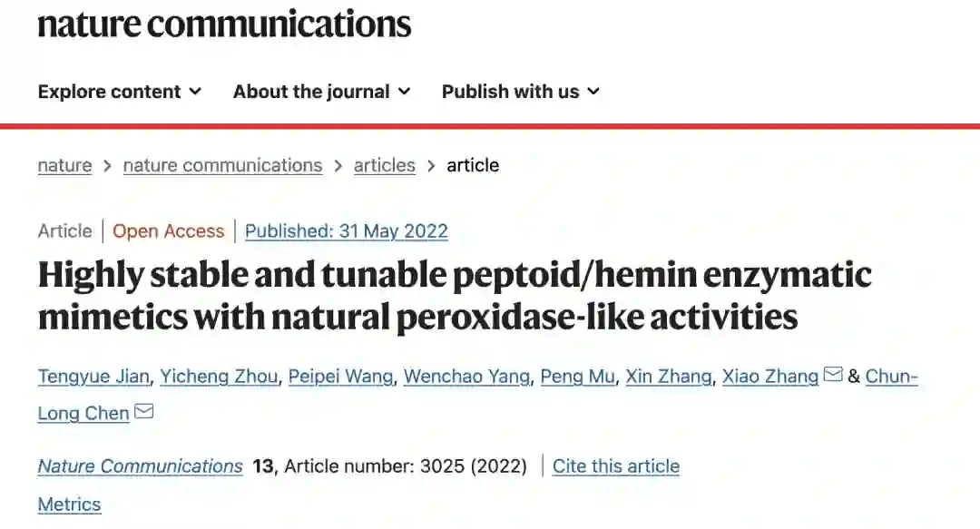Click the email icon after Xiao Zhang

coord(832,375)
